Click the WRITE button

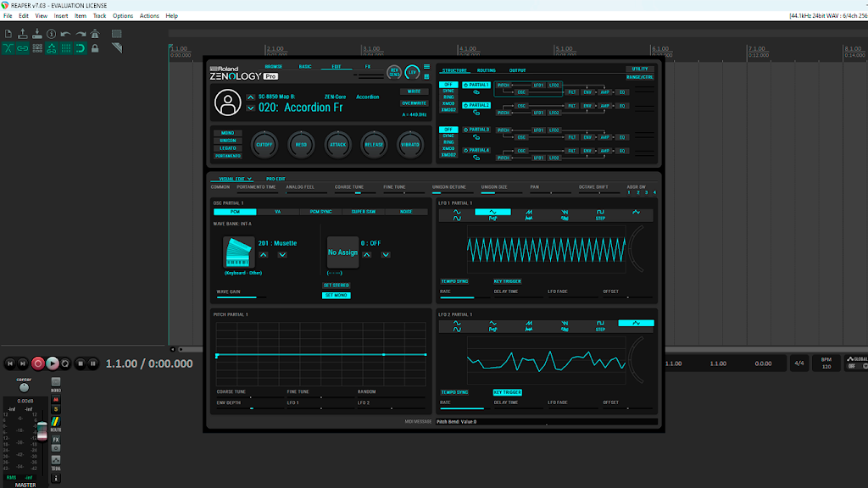(414, 91)
